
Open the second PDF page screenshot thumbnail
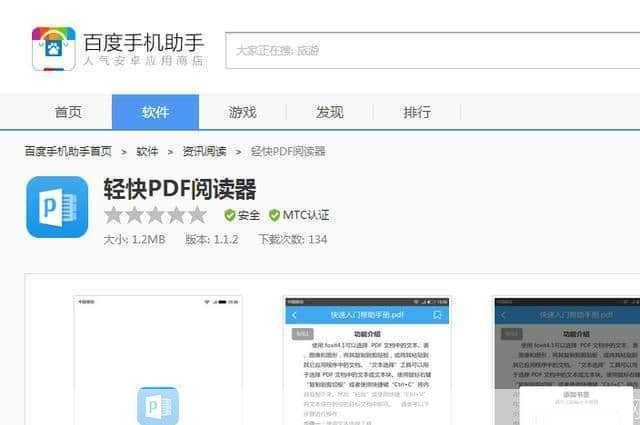[367, 361]
